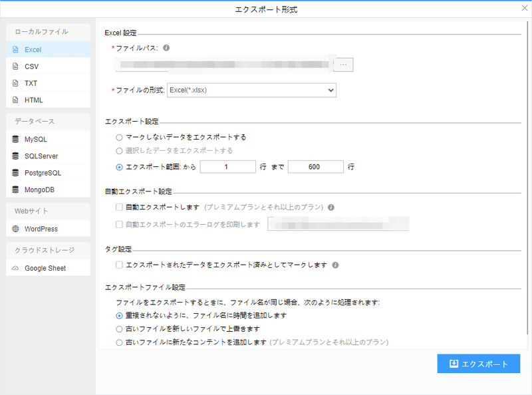Enable the 自動エクスポートします checkbox
This screenshot has height=395, width=532.
tap(119, 207)
